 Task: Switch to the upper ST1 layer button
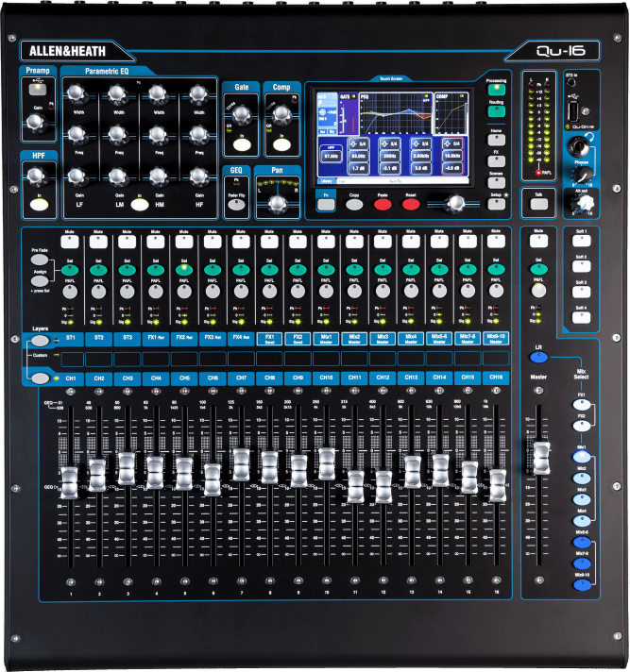pos(40,341)
